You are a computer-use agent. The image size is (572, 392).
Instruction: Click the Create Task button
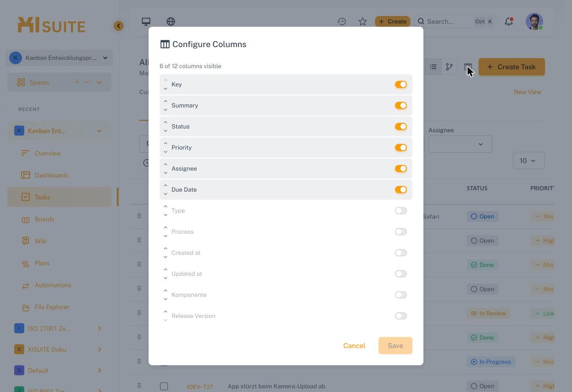pyautogui.click(x=512, y=67)
